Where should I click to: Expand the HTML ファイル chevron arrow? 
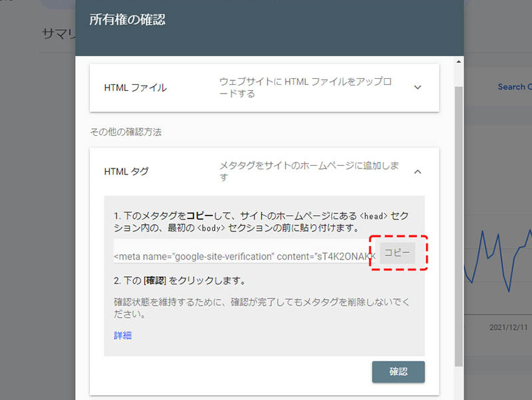pos(418,88)
